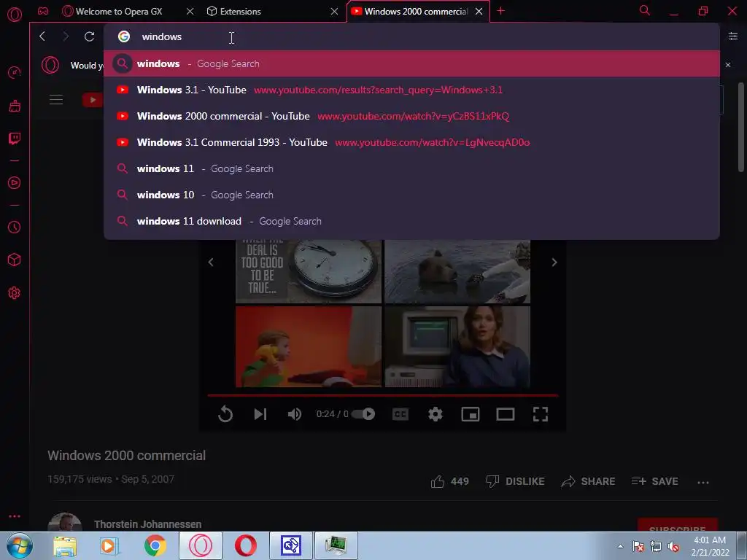Open Easy Setup sliders icon
This screenshot has height=560, width=747.
click(732, 36)
